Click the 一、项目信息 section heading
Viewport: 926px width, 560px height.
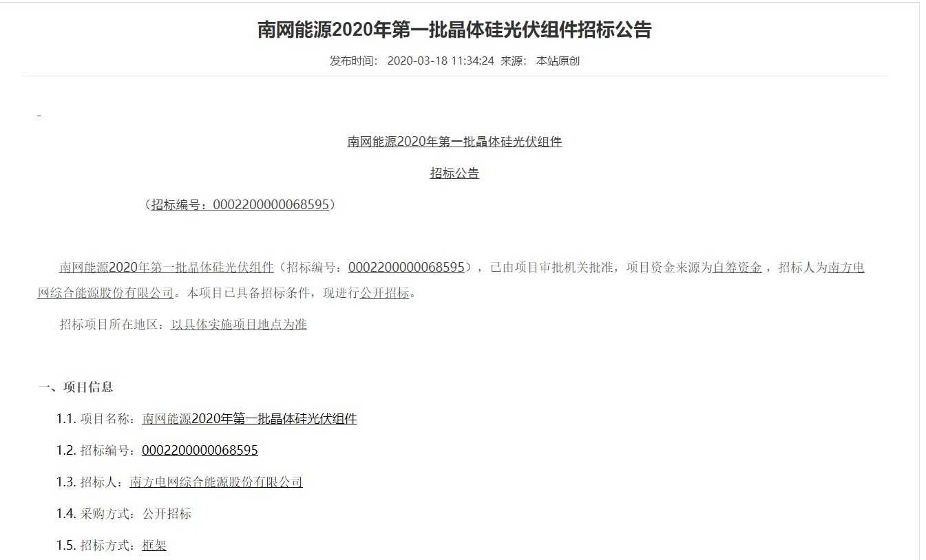(x=75, y=387)
